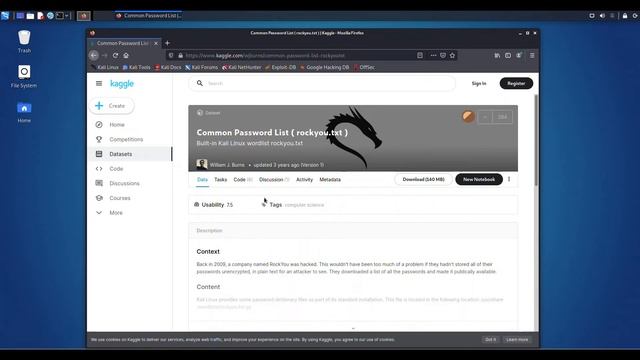Bookmark this page star icon
The image size is (640, 360).
[x=452, y=55]
